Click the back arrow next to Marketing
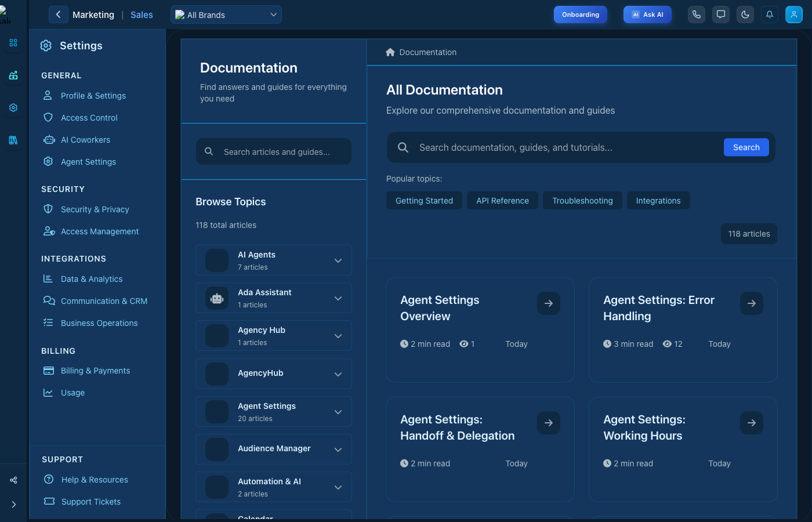This screenshot has height=522, width=812. (x=58, y=14)
